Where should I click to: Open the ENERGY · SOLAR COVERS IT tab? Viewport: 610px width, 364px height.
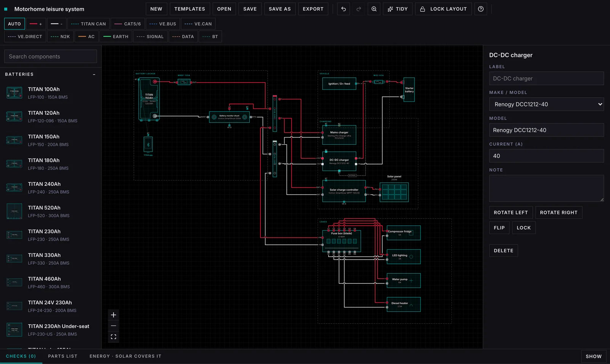pyautogui.click(x=125, y=356)
